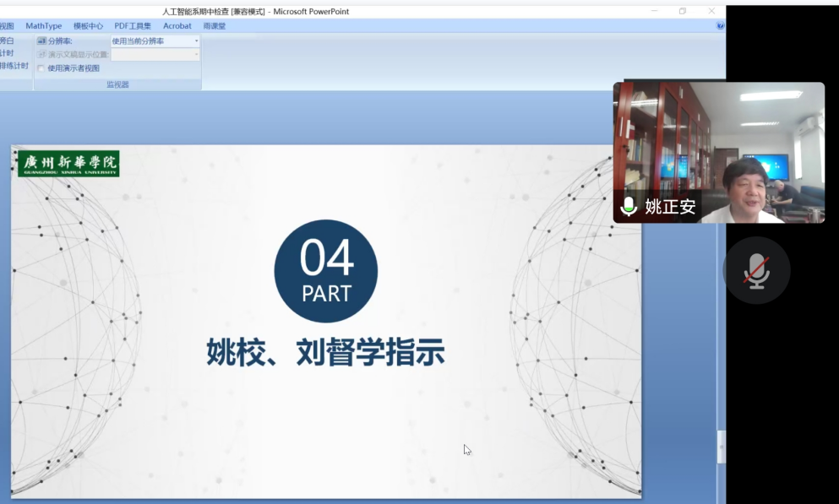Open PowerPoint help via the question mark icon
The image size is (839, 504).
(720, 26)
